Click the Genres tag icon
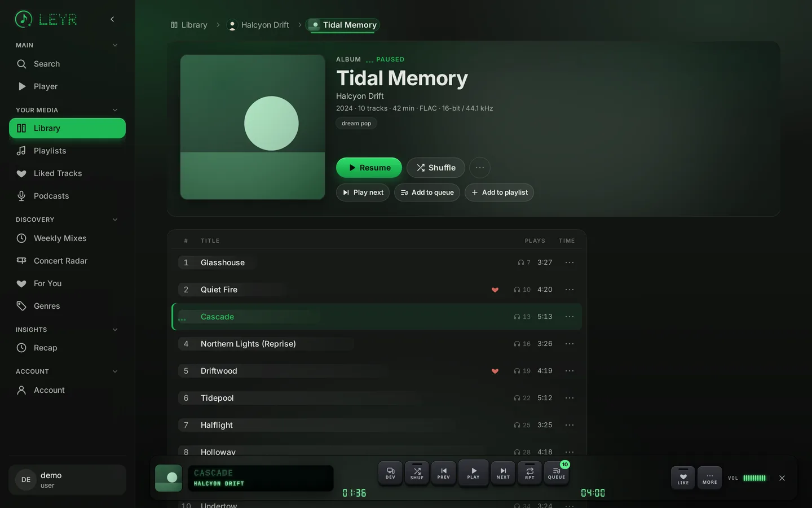 coord(21,306)
